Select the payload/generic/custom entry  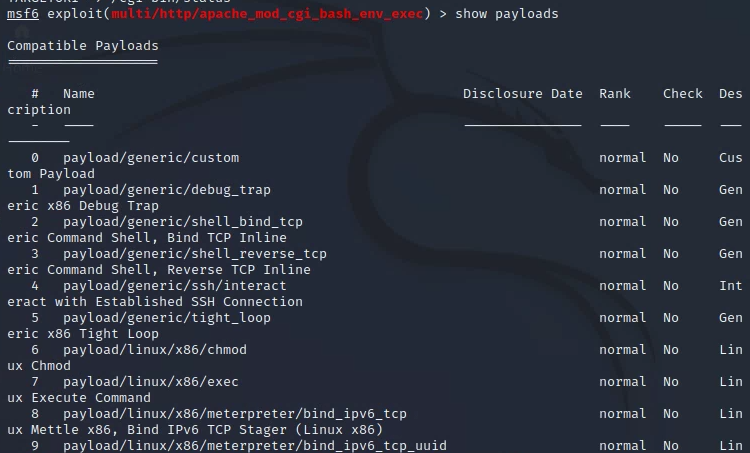click(150, 158)
